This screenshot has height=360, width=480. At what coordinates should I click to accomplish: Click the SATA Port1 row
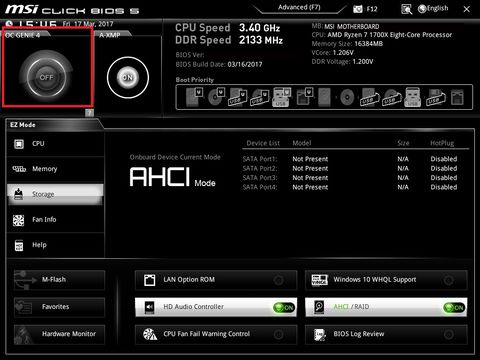tap(350, 159)
